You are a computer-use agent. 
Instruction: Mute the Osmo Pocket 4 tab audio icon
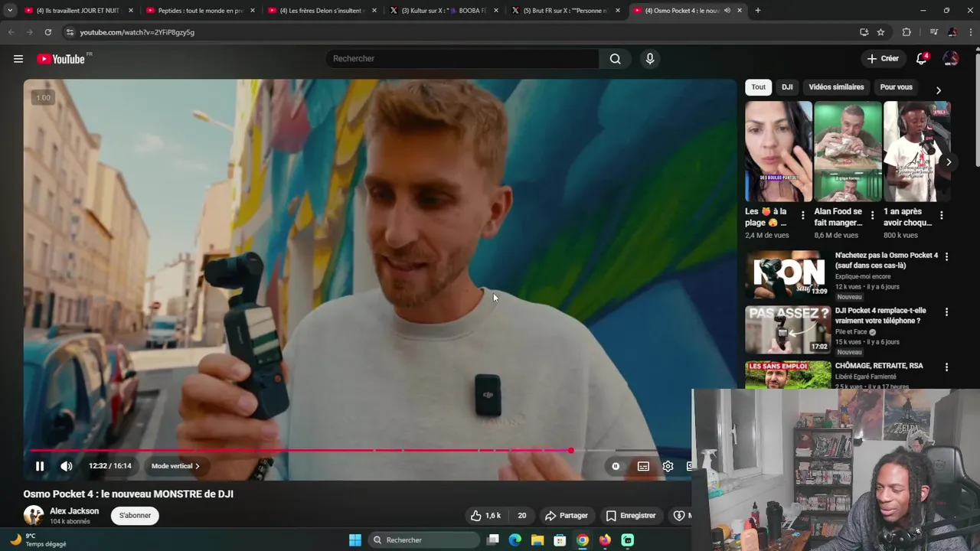727,11
